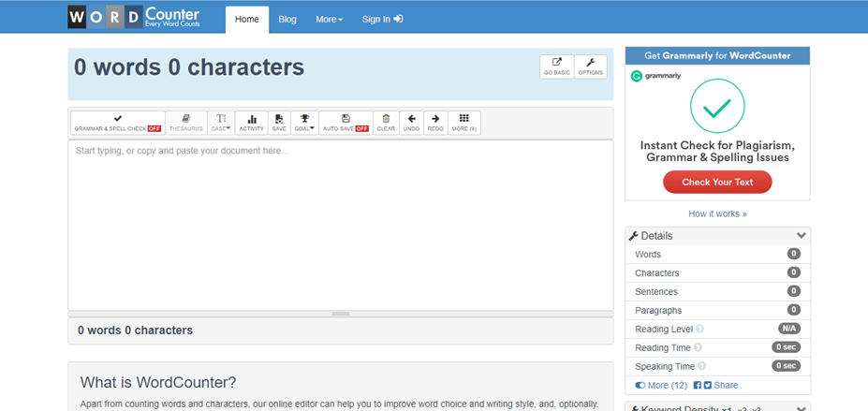Toggle Grammar & Spell Check on
Image resolution: width=868 pixels, height=411 pixels.
click(x=118, y=123)
